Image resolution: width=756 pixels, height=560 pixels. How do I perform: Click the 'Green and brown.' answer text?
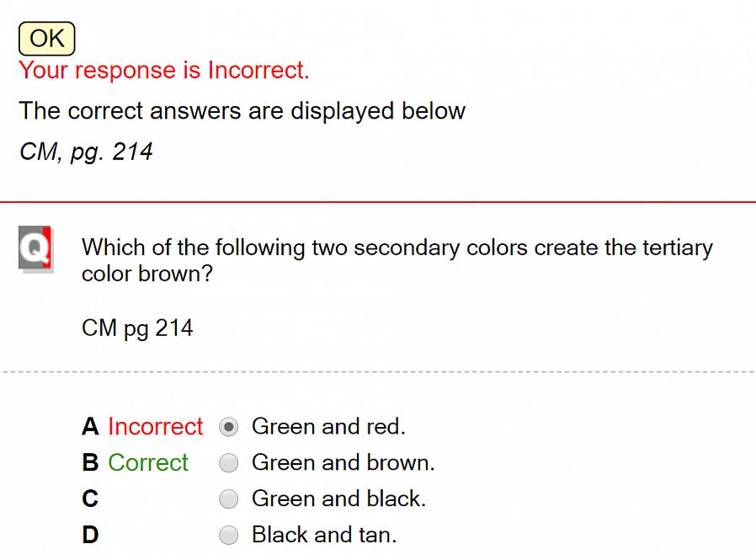click(343, 463)
